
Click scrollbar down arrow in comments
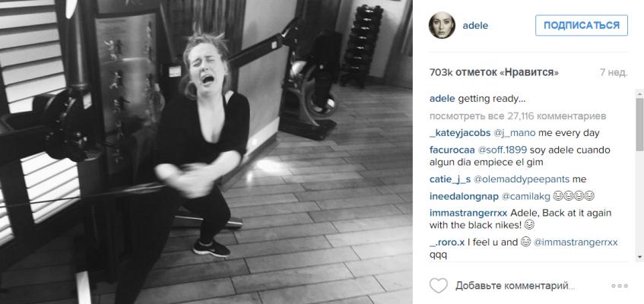click(x=639, y=257)
